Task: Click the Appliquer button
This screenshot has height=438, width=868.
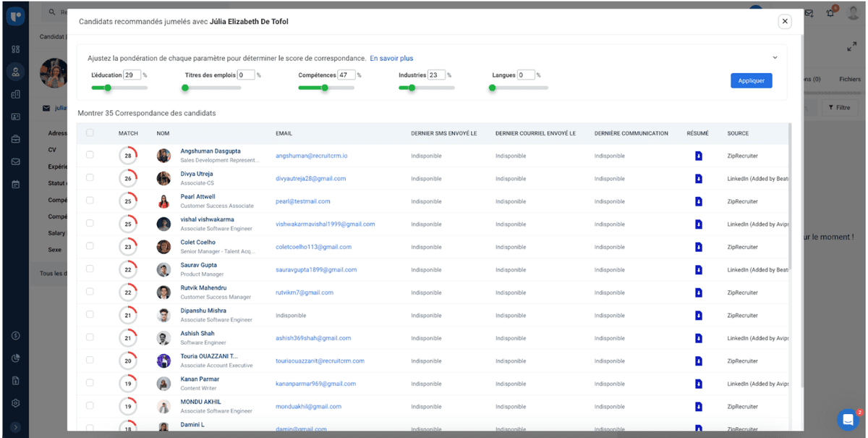Action: tap(751, 80)
